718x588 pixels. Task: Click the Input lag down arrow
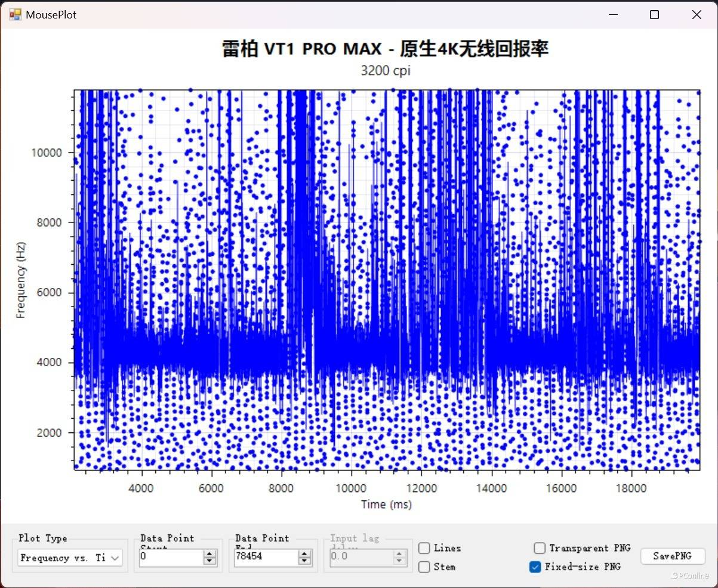point(400,562)
